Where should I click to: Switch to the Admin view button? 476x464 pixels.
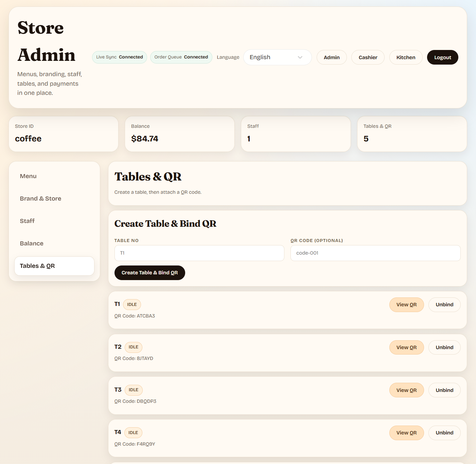click(x=332, y=57)
